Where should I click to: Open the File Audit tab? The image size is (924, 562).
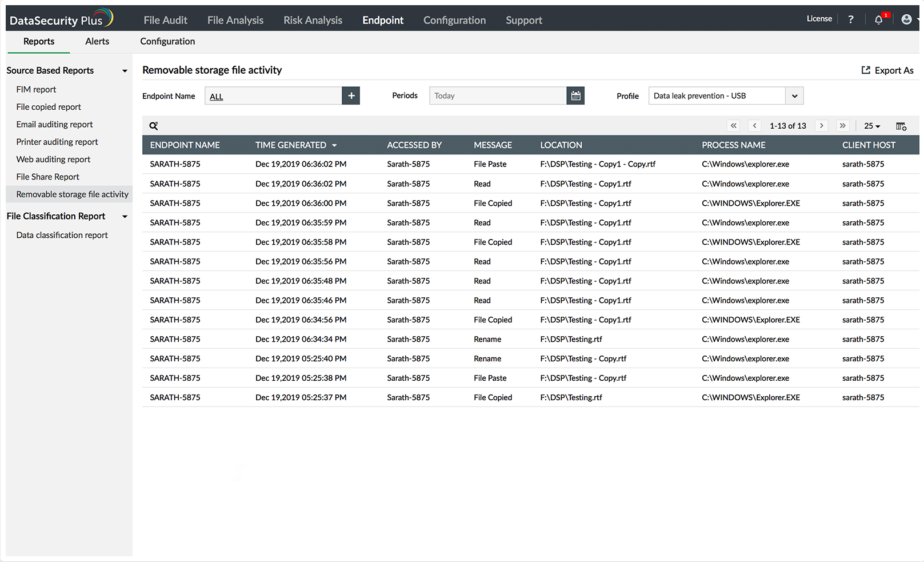click(x=165, y=20)
